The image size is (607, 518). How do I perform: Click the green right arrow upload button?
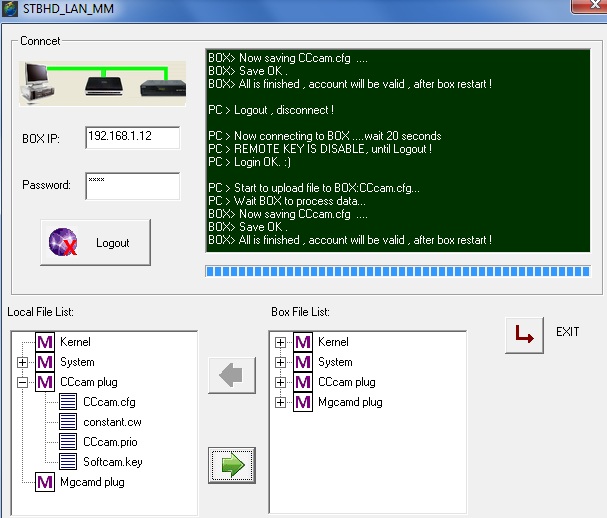click(x=232, y=465)
